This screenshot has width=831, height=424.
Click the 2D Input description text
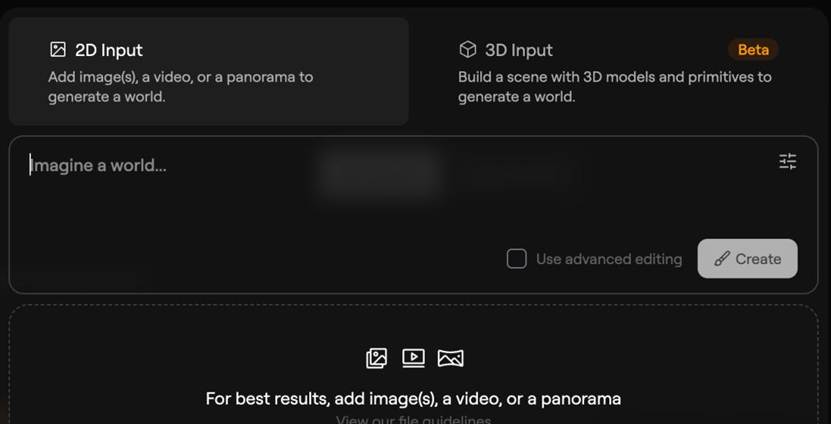(180, 87)
